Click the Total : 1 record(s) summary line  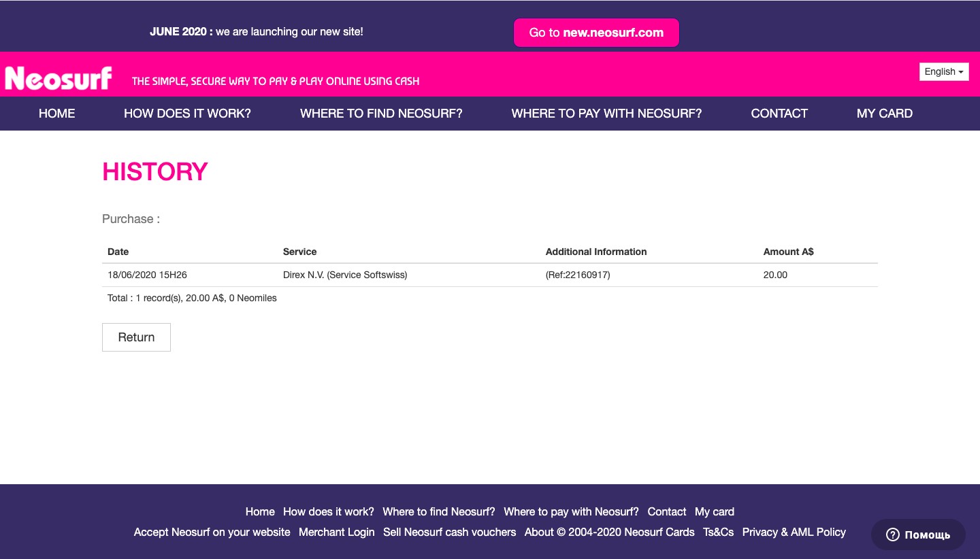(x=192, y=298)
